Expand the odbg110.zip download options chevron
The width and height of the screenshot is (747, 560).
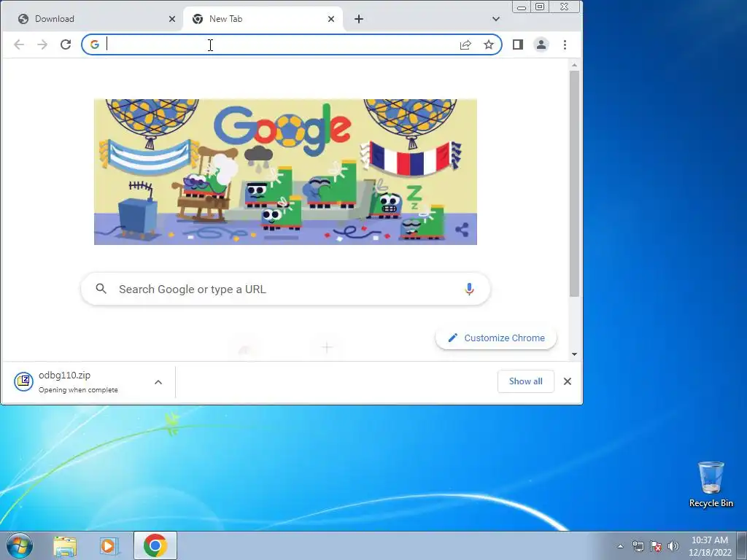158,382
